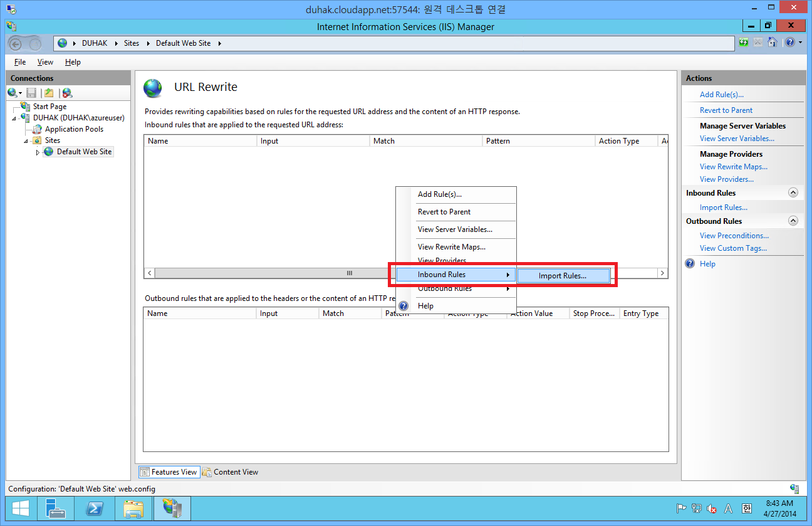Click the muted speaker tray icon
The height and width of the screenshot is (526, 812).
tap(712, 508)
